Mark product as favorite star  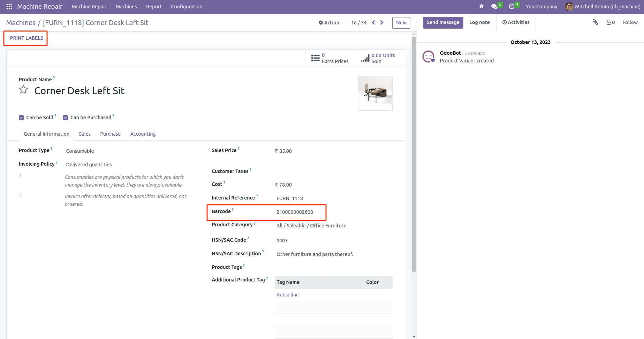click(x=23, y=90)
